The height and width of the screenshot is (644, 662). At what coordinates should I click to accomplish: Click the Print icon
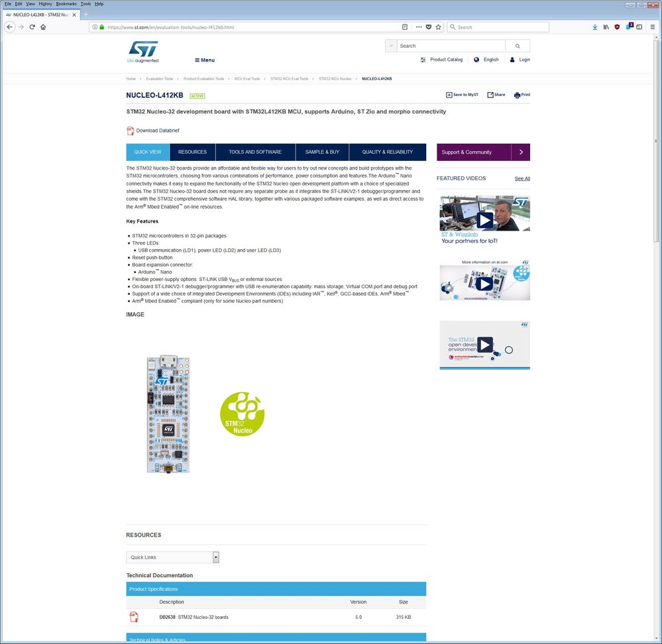[x=517, y=95]
